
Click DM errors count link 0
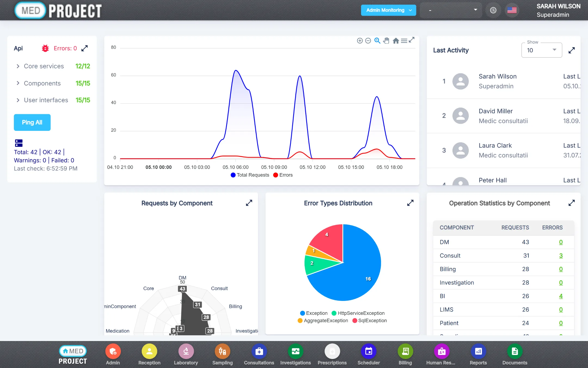(x=561, y=242)
